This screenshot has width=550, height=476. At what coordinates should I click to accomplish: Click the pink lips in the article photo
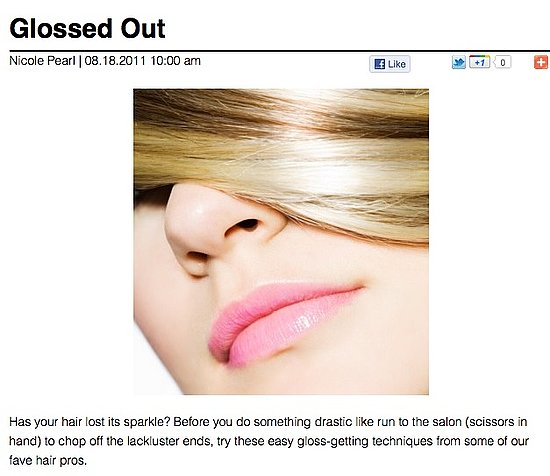pos(285,323)
